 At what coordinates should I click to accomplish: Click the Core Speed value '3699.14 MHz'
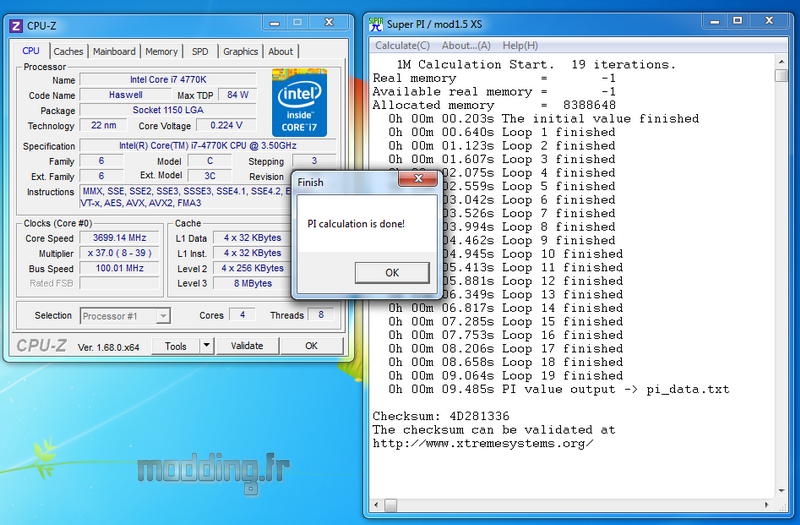(119, 238)
